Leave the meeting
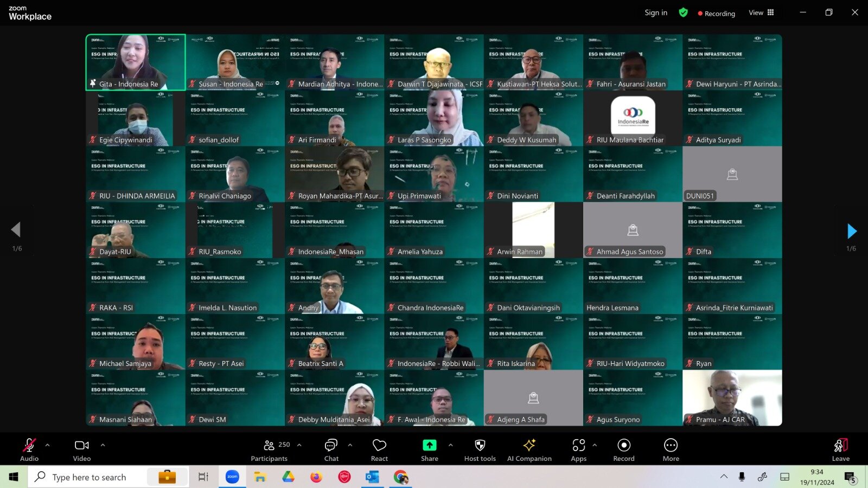868x488 pixels. [841, 450]
